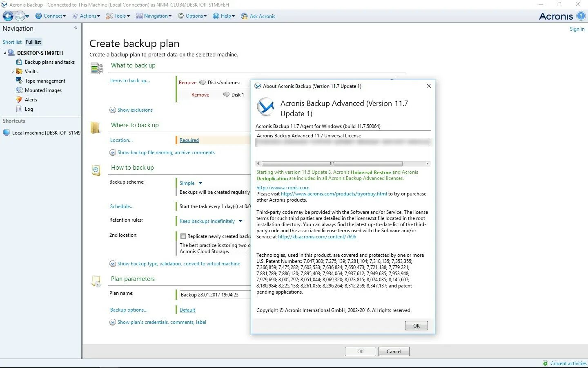This screenshot has width=588, height=368.
Task: Select the Disk 1 drive icon
Action: (227, 94)
